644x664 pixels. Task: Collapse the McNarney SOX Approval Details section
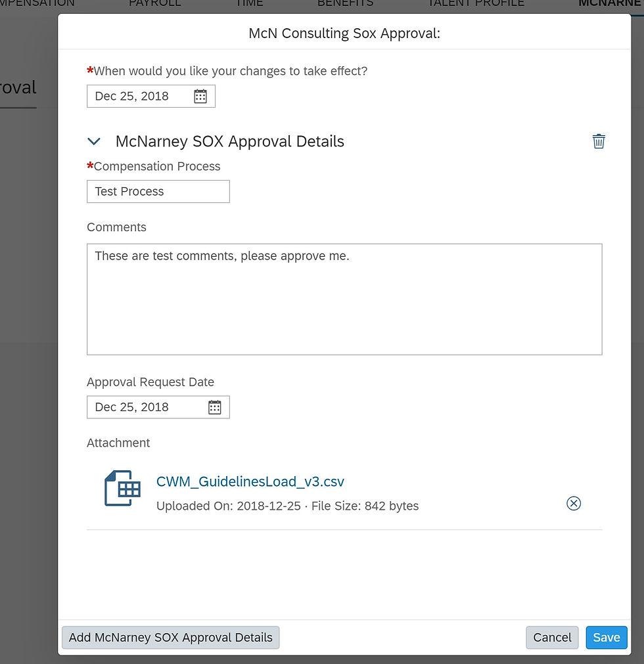click(x=94, y=141)
